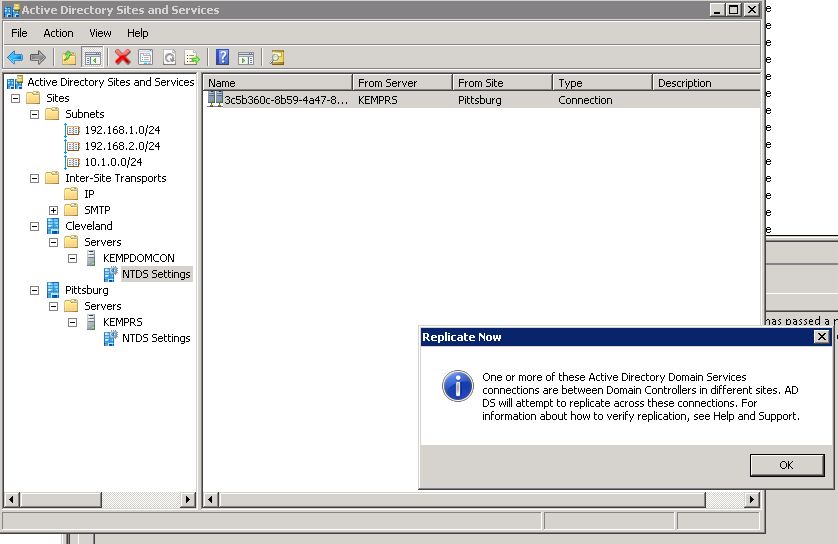Click the KEMPRS cell in From Server column

378,100
